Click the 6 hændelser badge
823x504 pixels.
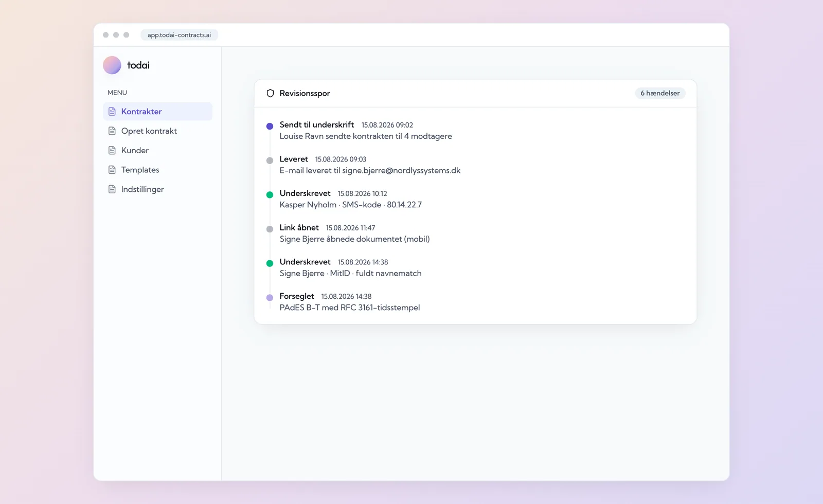[660, 93]
